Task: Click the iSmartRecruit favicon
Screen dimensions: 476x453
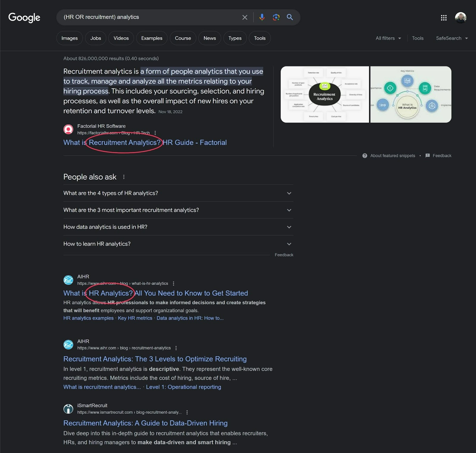Action: [x=68, y=409]
